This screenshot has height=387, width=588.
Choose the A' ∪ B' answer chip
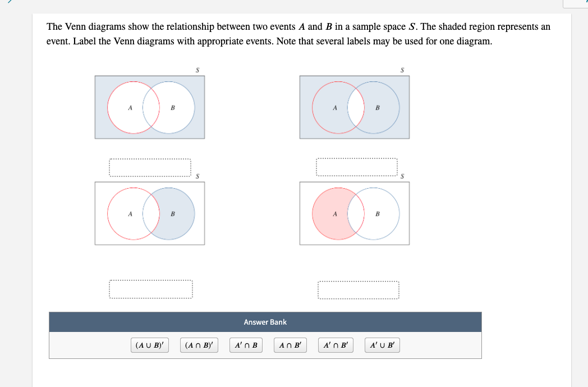coord(382,345)
